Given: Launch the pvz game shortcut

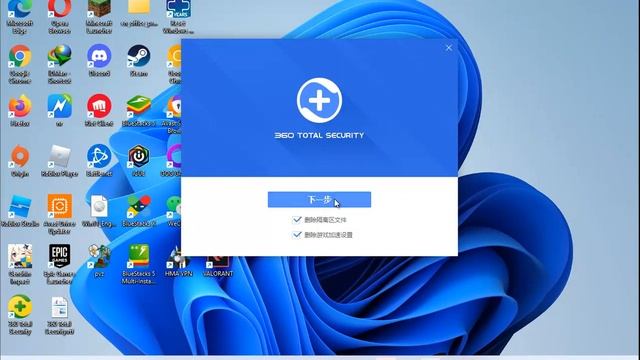Looking at the screenshot, I should coord(99,260).
